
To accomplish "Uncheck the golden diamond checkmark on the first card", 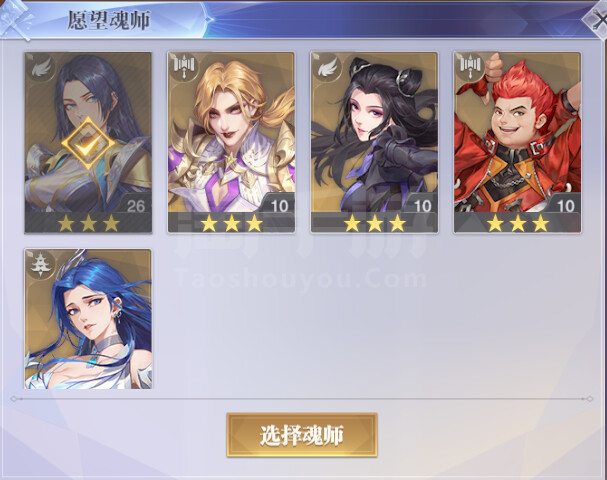I will click(88, 143).
